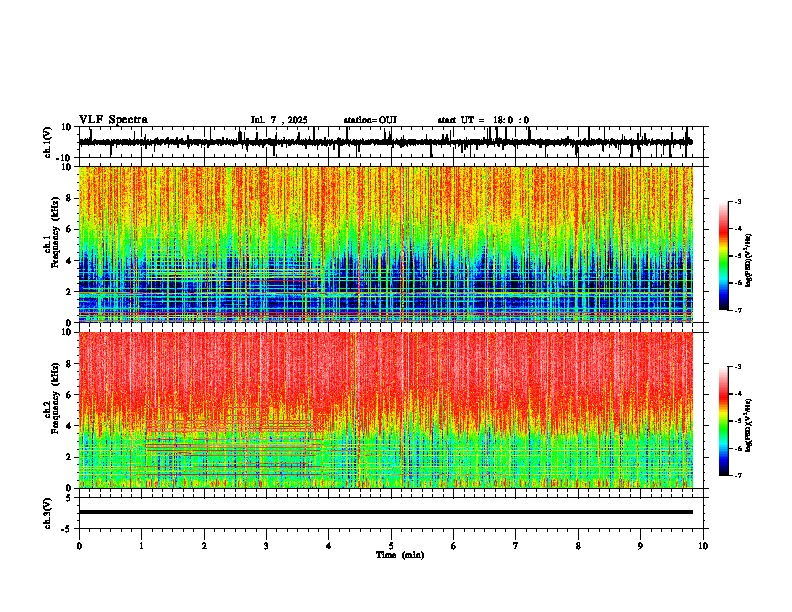Click the time axis tick label "0"
The width and height of the screenshot is (792, 612).
[79, 546]
